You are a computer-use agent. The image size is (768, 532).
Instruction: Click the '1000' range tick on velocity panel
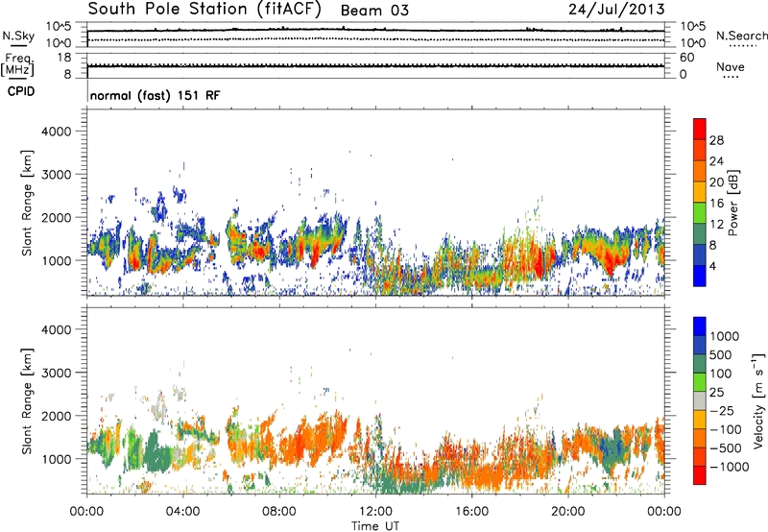point(56,459)
